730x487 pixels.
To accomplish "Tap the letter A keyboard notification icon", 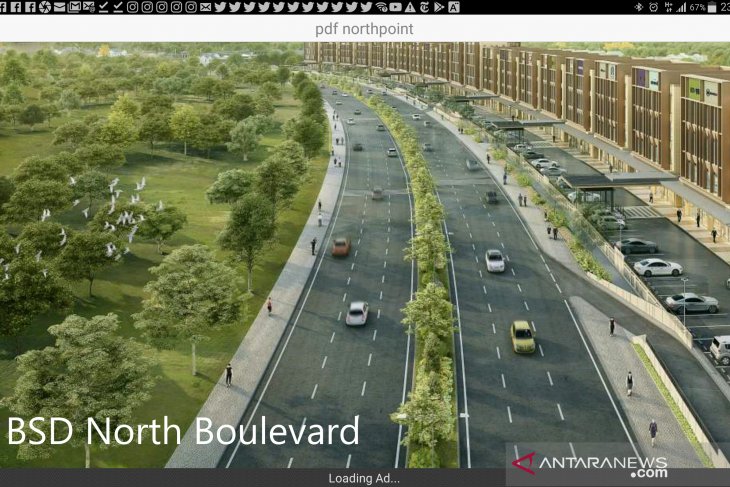I will pos(454,7).
